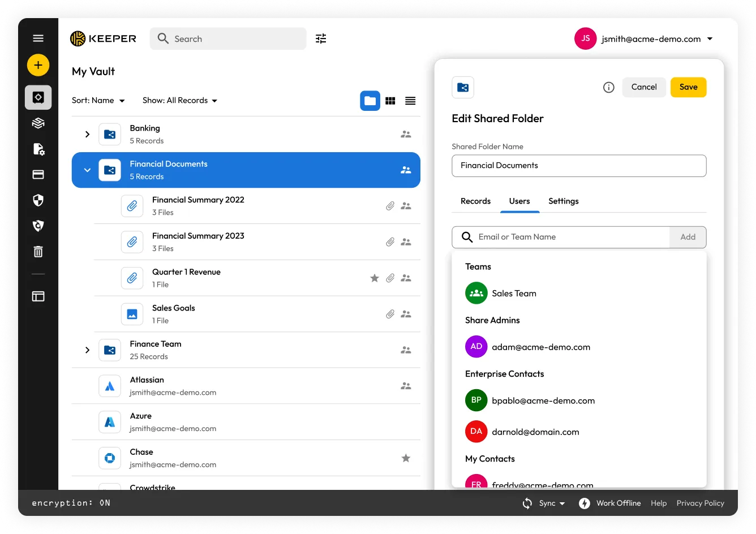The height and width of the screenshot is (534, 756).
Task: Click the BP contact avatar
Action: click(476, 401)
